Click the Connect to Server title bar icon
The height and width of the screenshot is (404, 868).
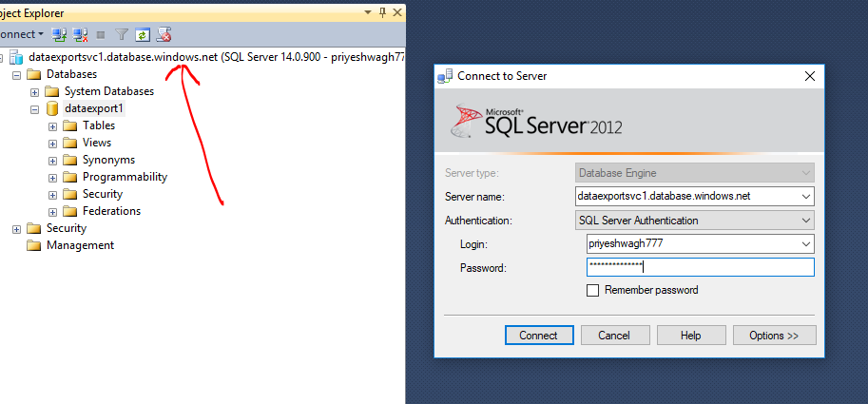pos(445,76)
